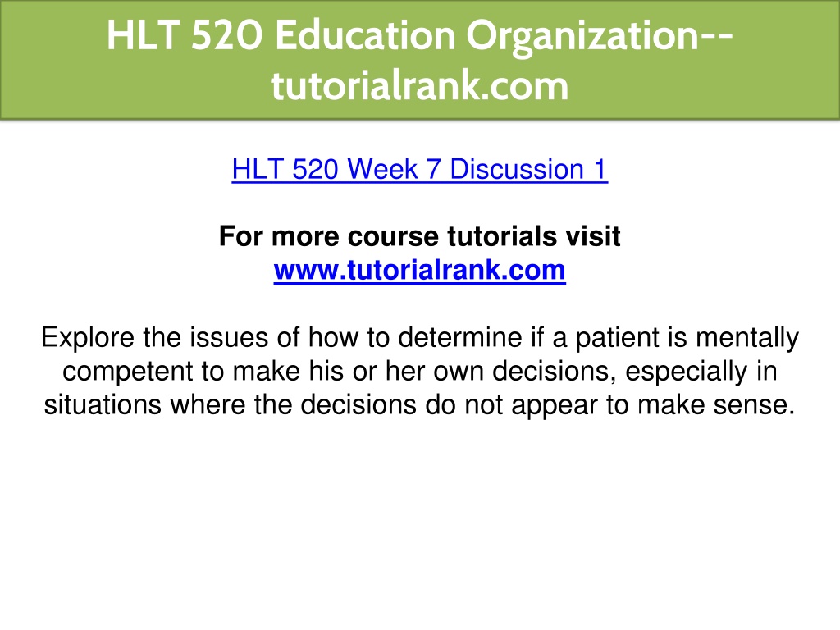
Task: Open the HLT 520 Week 7 Discussion 1 link
Action: tap(419, 169)
